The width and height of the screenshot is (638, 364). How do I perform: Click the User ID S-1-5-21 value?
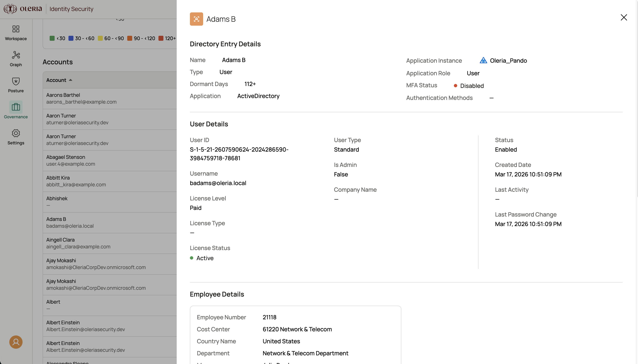[239, 154]
